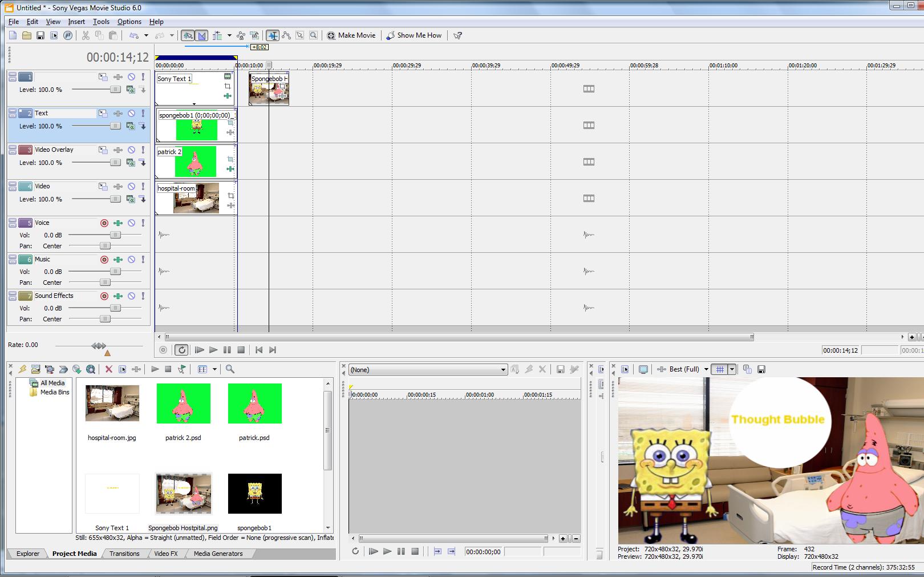Open the Insert menu
Screen dimensions: 924x577
[x=76, y=22]
